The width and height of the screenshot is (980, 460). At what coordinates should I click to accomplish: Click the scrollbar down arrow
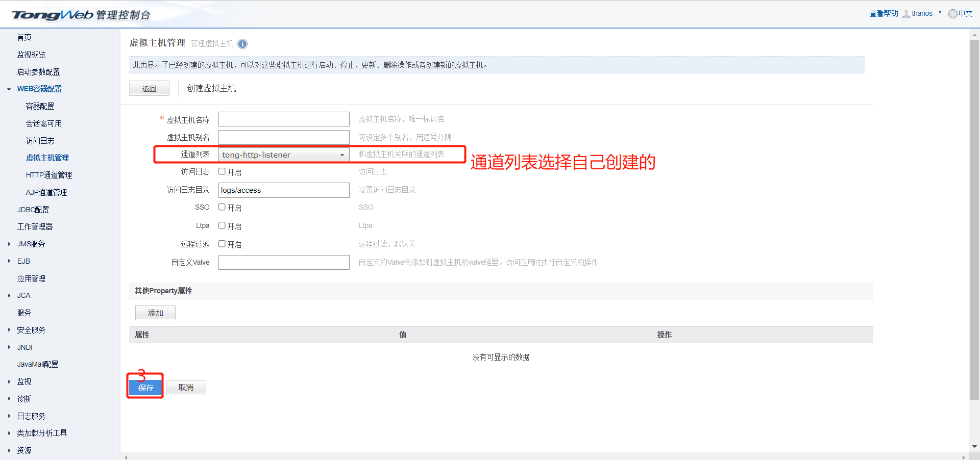tap(975, 447)
